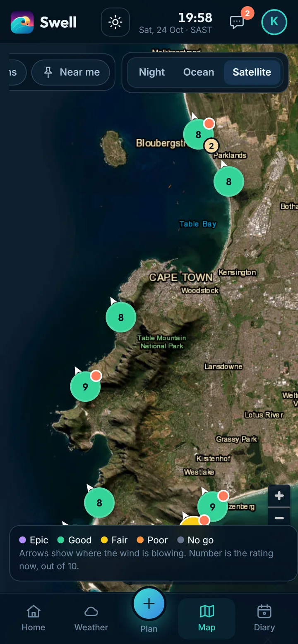Click the 19:58 time display
Viewport: 298px width, 644px height.
[195, 17]
